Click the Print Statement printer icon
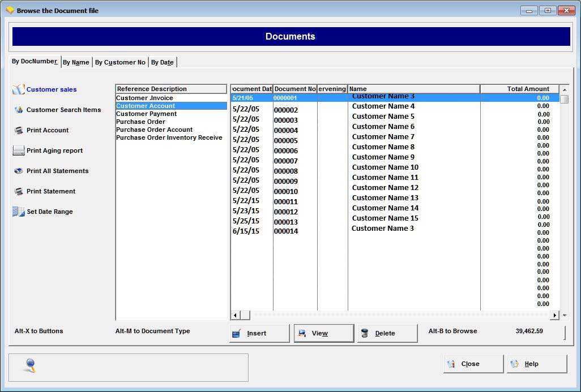581x392 pixels. point(19,191)
